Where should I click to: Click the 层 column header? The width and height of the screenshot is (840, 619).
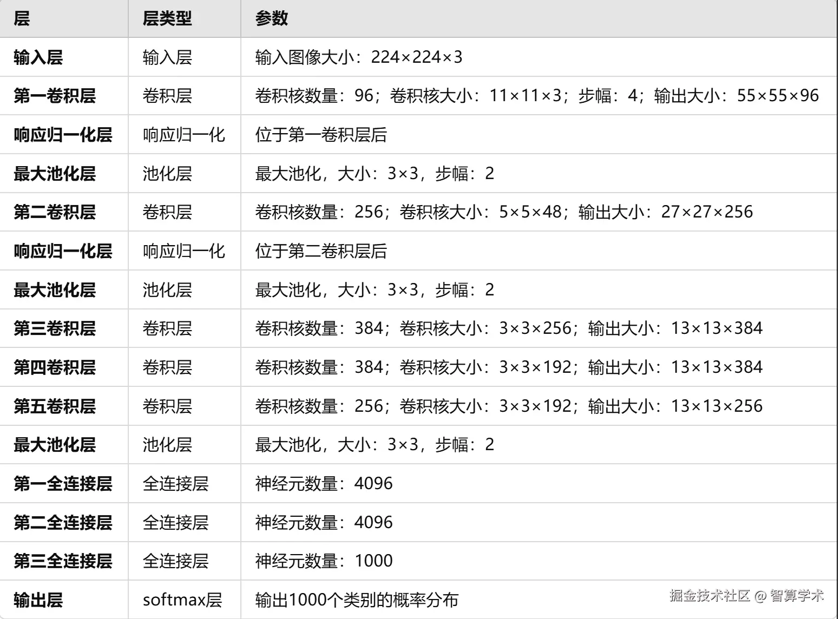[x=21, y=18]
